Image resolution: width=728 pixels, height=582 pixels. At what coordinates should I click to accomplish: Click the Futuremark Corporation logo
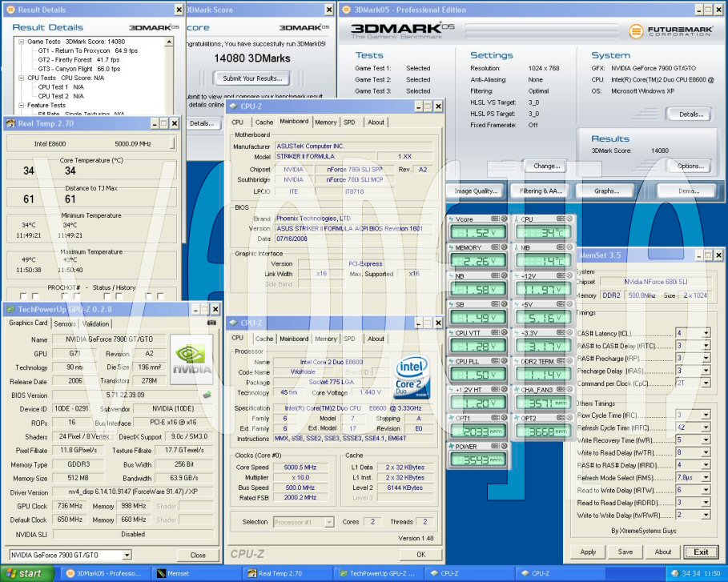point(671,30)
